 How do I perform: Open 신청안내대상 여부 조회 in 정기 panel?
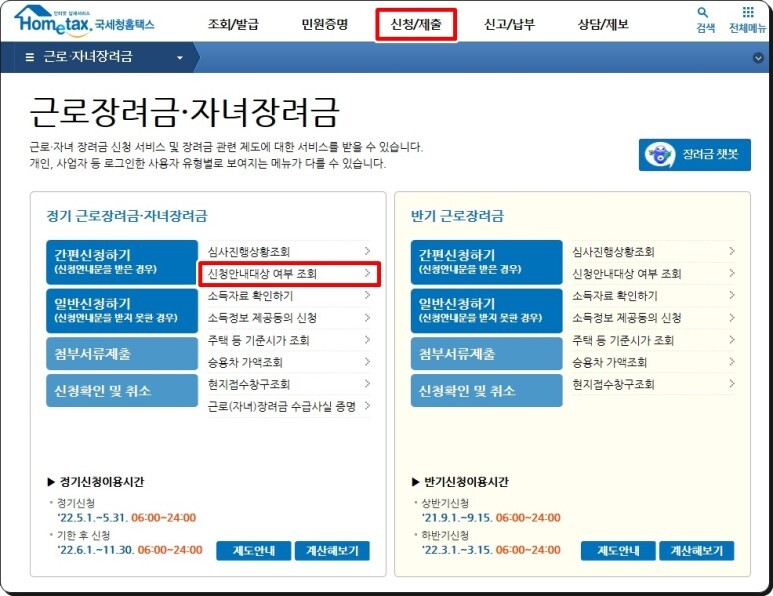pos(289,274)
